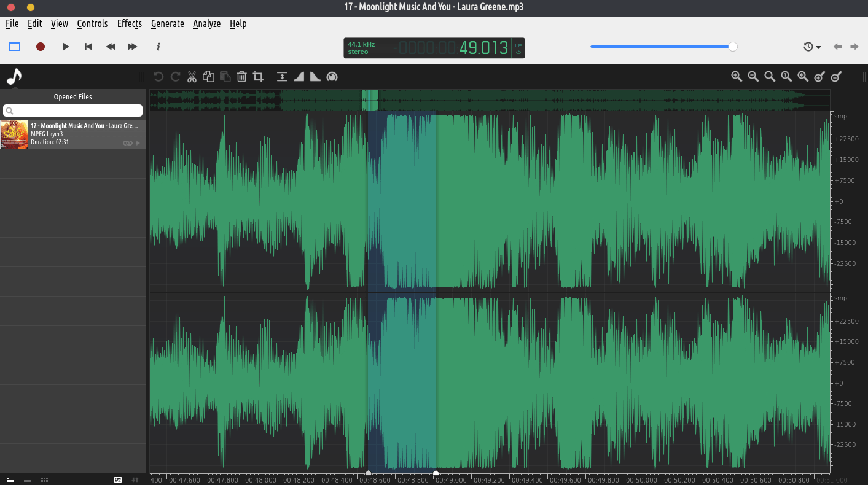The width and height of the screenshot is (868, 485).
Task: Open the Help menu
Action: coord(238,23)
